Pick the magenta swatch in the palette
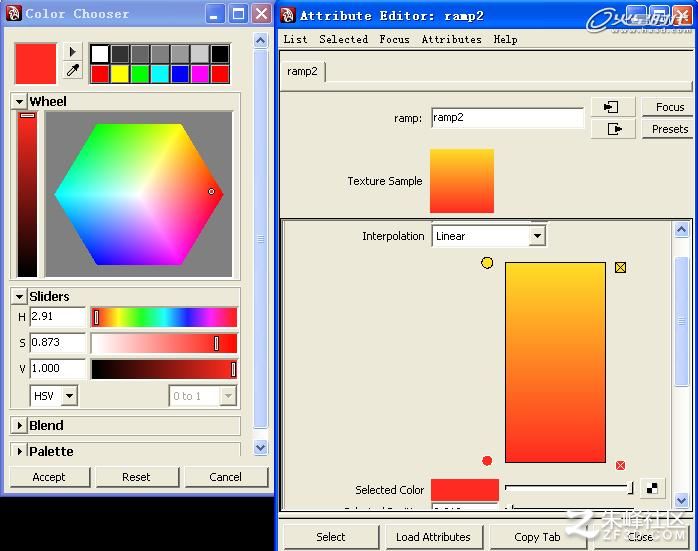The width and height of the screenshot is (698, 551). 200,74
